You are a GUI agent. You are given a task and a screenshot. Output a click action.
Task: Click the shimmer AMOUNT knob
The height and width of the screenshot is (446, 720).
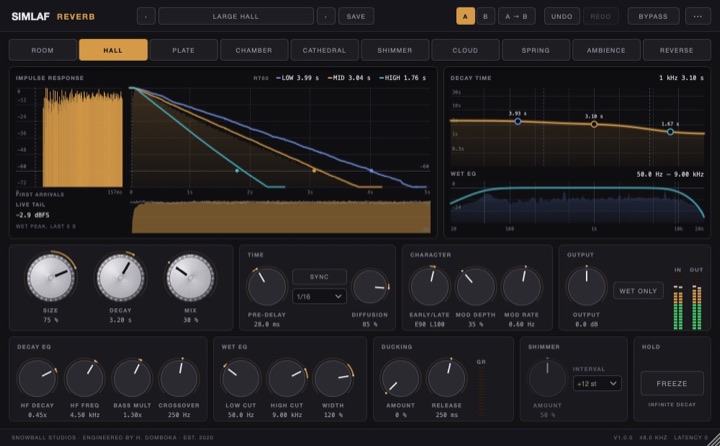tap(547, 378)
